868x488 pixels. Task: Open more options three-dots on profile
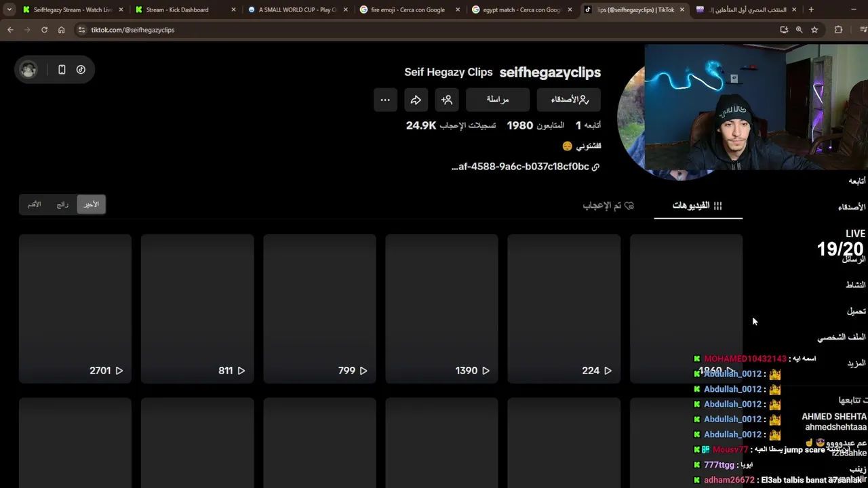tap(385, 100)
